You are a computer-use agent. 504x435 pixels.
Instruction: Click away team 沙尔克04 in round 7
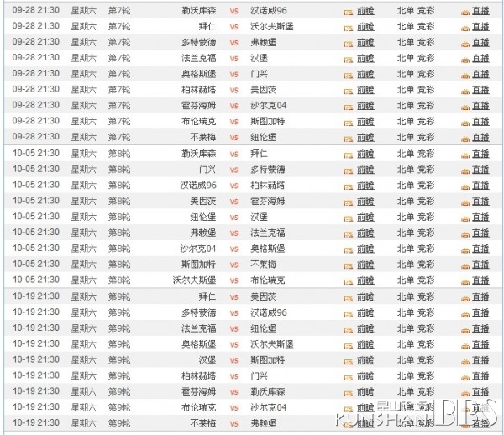click(x=269, y=106)
